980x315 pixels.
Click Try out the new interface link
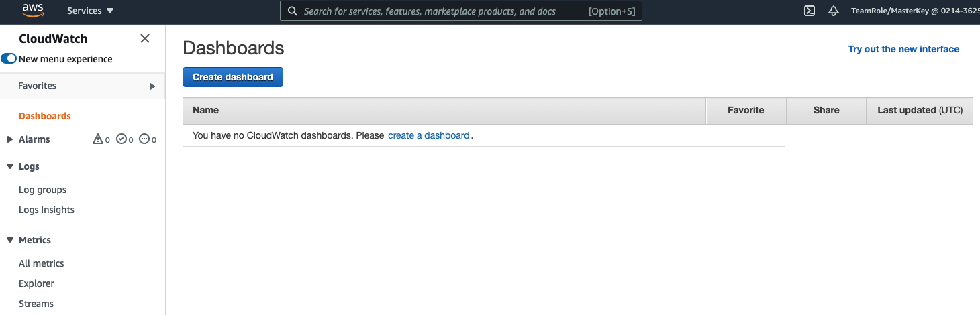click(903, 49)
